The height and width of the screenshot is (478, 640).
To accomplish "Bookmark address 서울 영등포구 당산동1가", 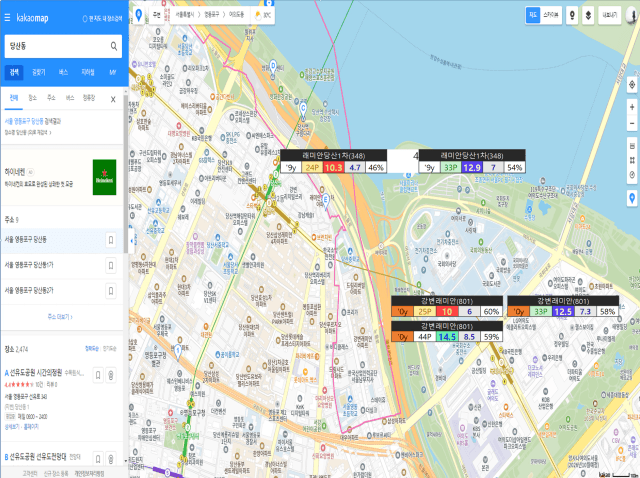I will click(x=111, y=266).
